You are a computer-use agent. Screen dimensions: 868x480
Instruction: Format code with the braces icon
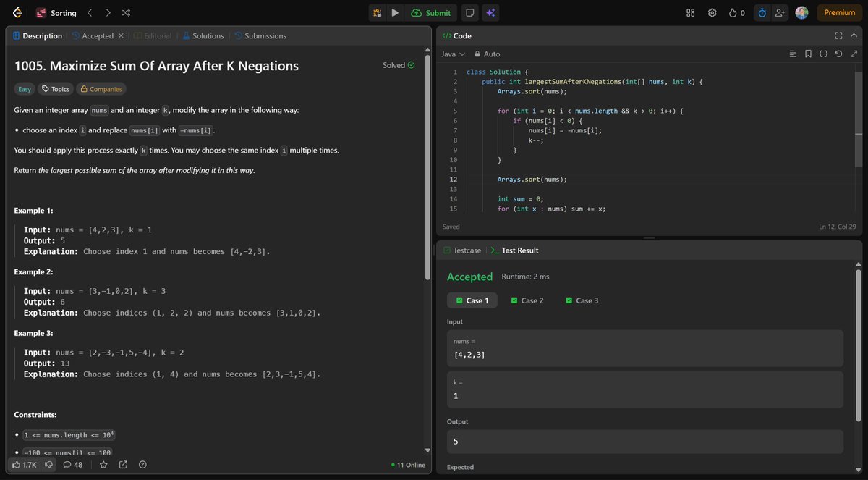coord(823,54)
